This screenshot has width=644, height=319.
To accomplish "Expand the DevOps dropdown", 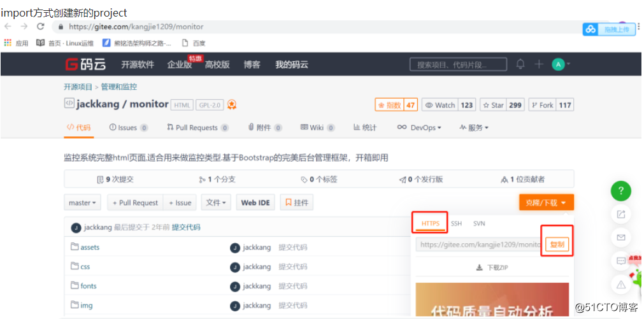I will 419,128.
